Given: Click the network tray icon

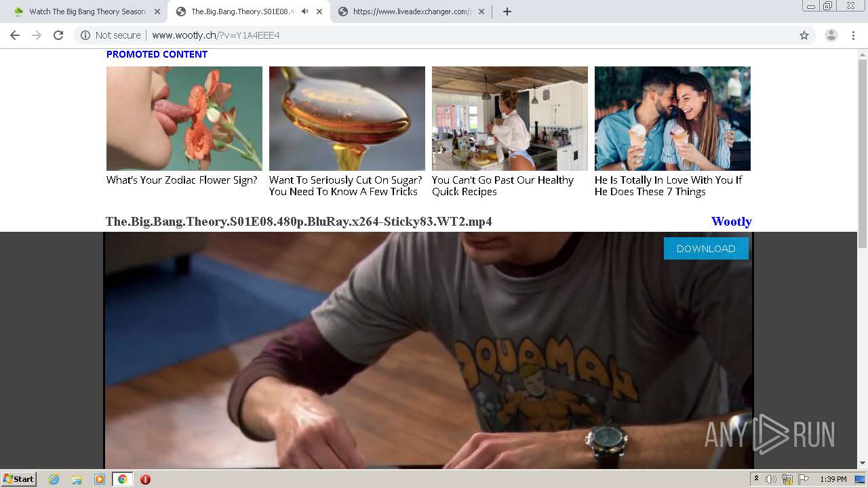Looking at the screenshot, I should point(787,479).
